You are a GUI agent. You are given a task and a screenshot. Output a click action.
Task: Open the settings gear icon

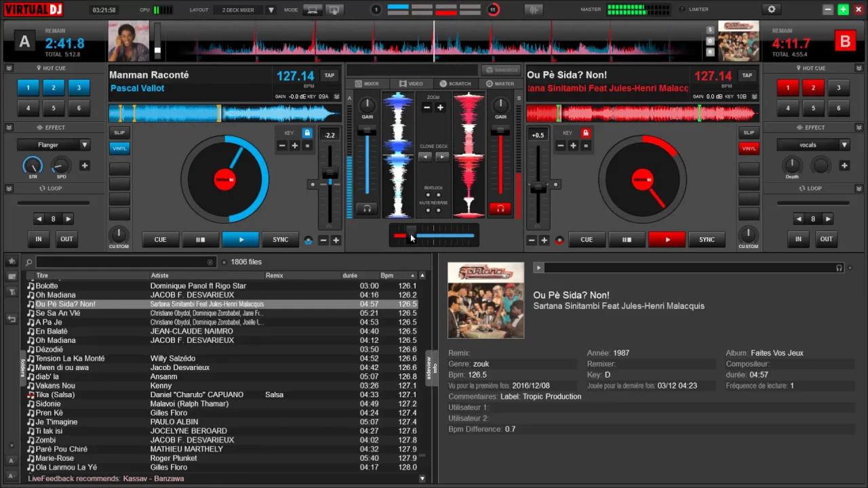(x=771, y=9)
